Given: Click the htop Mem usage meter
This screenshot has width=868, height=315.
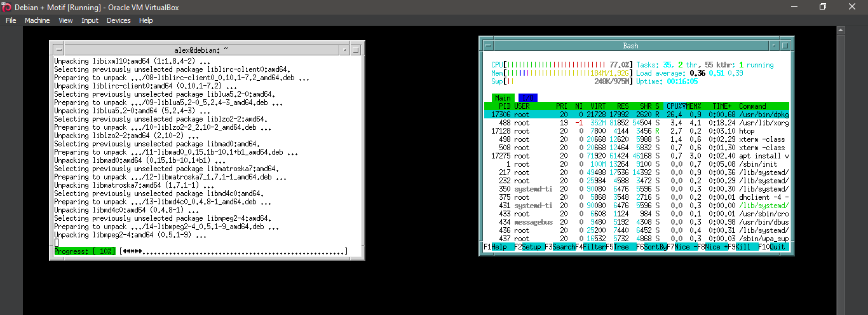Looking at the screenshot, I should (562, 73).
